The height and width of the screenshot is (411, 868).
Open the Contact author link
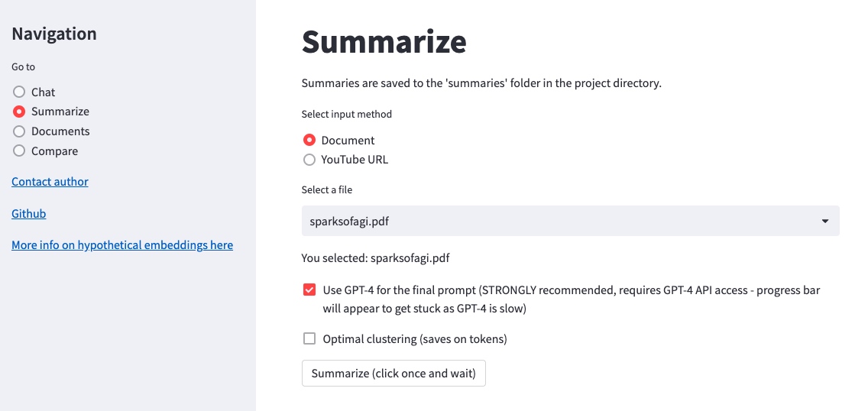coord(50,182)
